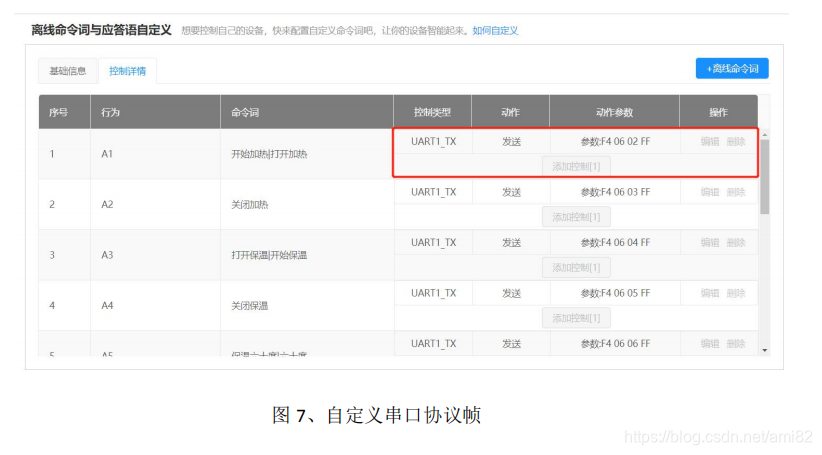
Task: Click 删除 for the F4 06 06 FF row
Action: pos(736,343)
